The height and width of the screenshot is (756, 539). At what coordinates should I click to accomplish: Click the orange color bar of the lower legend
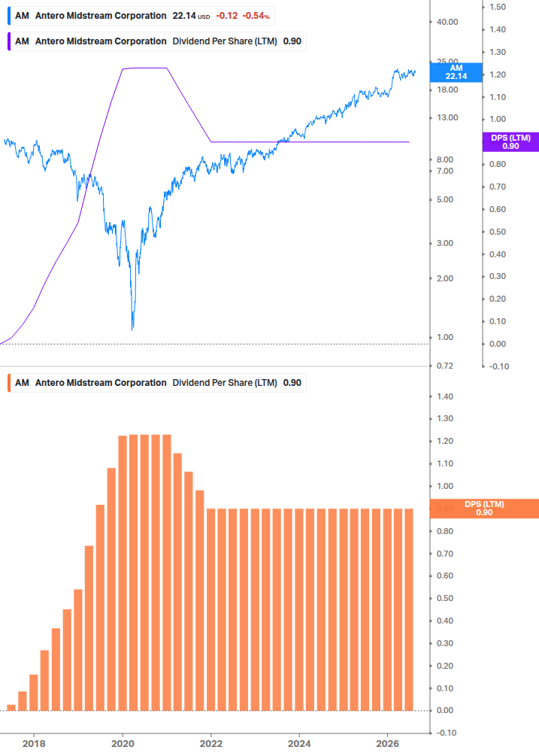pos(9,383)
